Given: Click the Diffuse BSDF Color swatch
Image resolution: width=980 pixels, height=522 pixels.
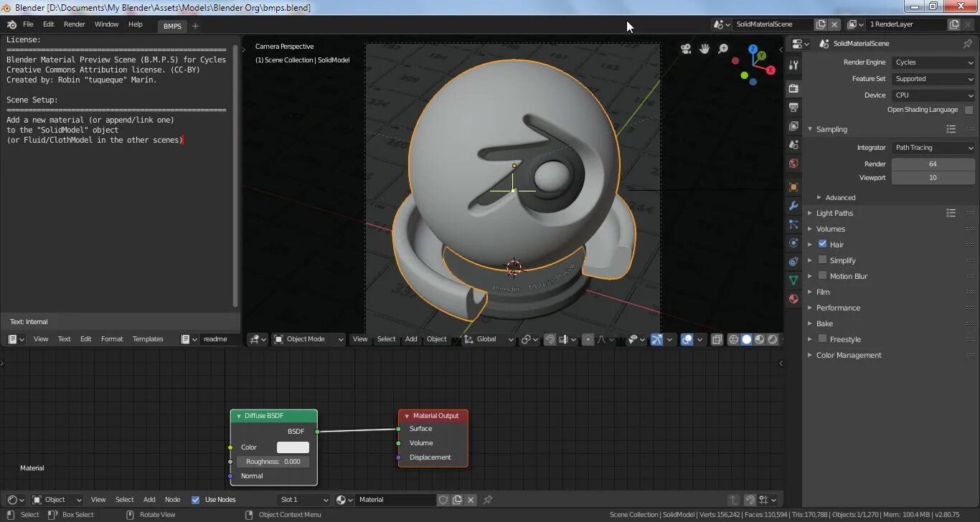Looking at the screenshot, I should (x=293, y=447).
